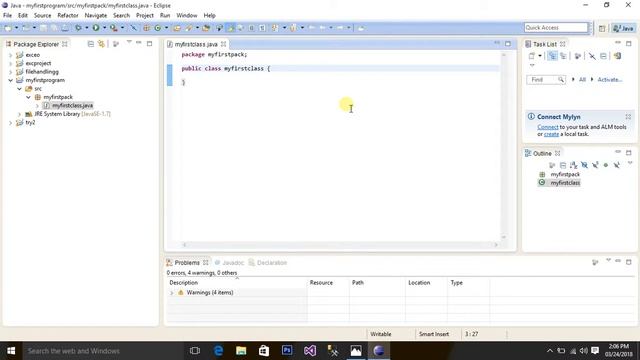Expand the exceo project
The width and height of the screenshot is (640, 360).
point(11,55)
